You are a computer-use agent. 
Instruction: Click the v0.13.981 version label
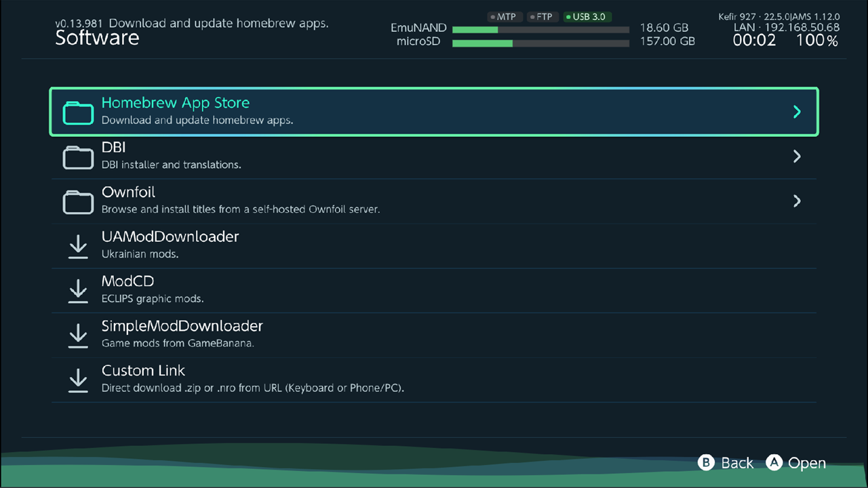pos(79,24)
